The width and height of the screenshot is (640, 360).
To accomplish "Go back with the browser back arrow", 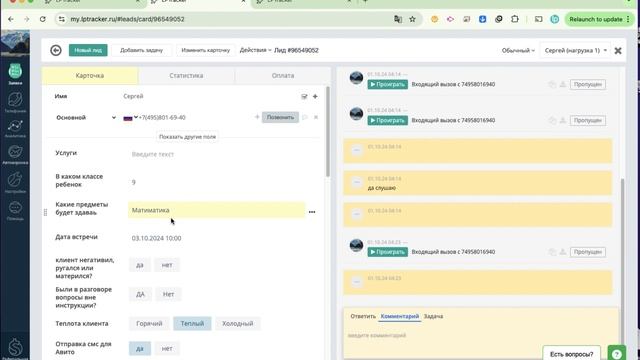I will click(11, 19).
